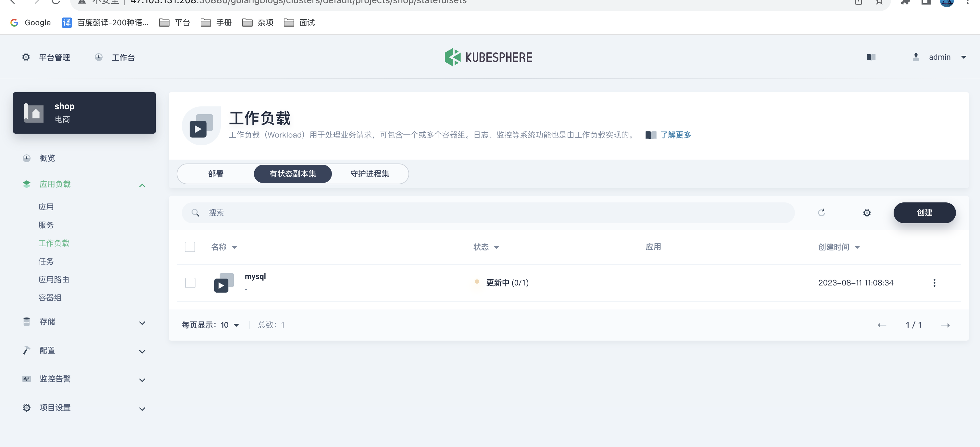980x447 pixels.
Task: Go to previous page arrow
Action: coord(882,325)
